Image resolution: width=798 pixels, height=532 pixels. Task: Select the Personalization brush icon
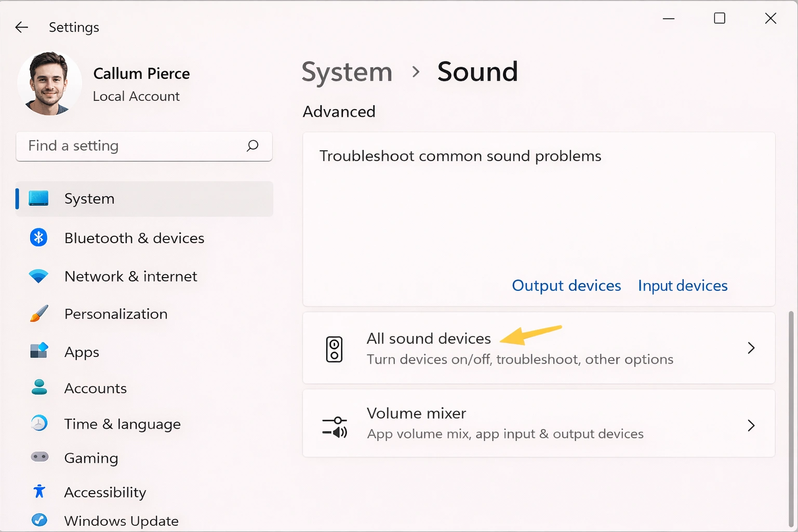click(38, 314)
